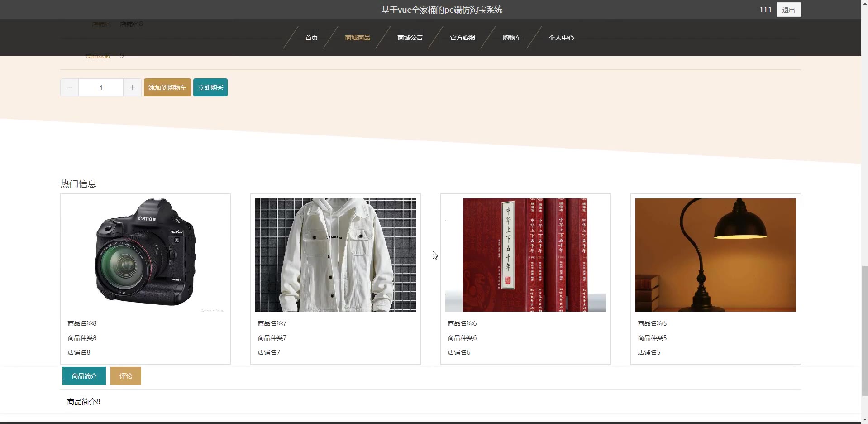Click username 111 in the header
This screenshot has height=424, width=868.
coord(765,10)
